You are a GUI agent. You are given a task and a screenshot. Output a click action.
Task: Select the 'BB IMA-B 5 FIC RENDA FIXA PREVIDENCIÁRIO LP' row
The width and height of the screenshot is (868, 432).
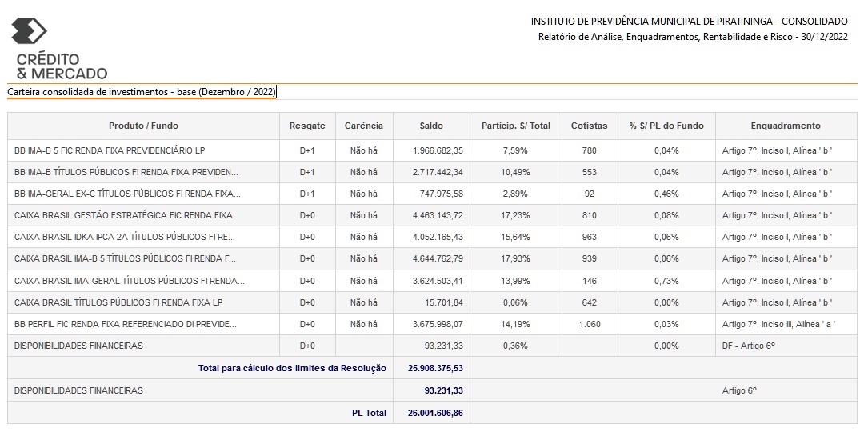pos(432,150)
